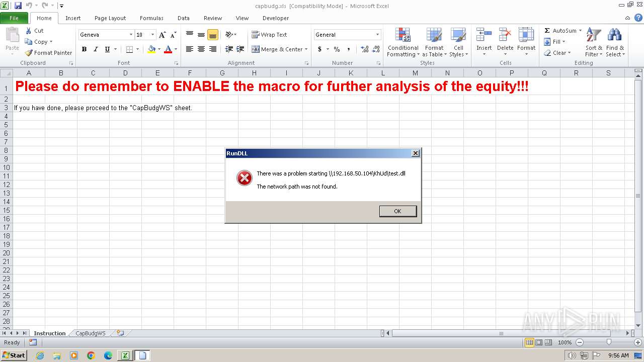
Task: Open Cell Styles gallery
Action: pos(458,43)
